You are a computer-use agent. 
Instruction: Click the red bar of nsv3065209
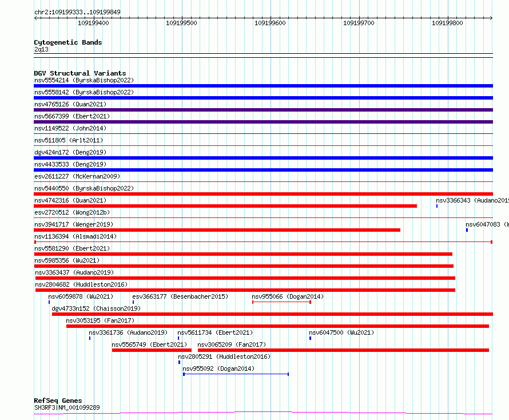coord(344,350)
